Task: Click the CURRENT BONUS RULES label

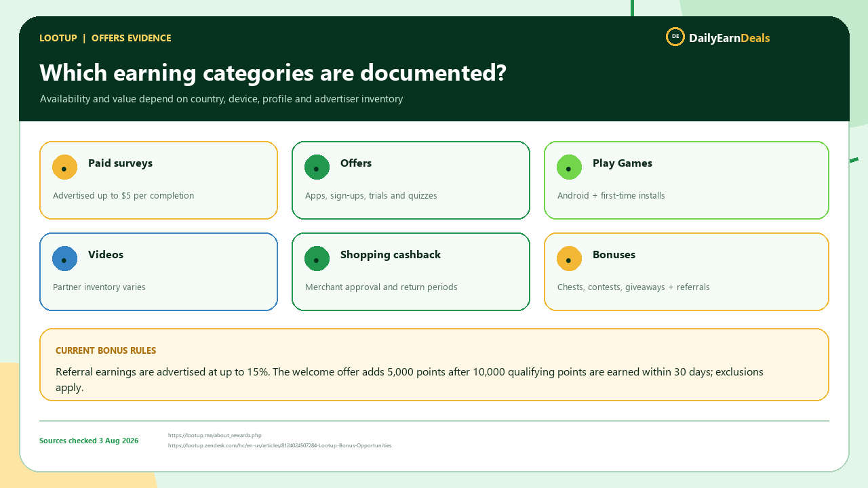Action: (x=106, y=351)
